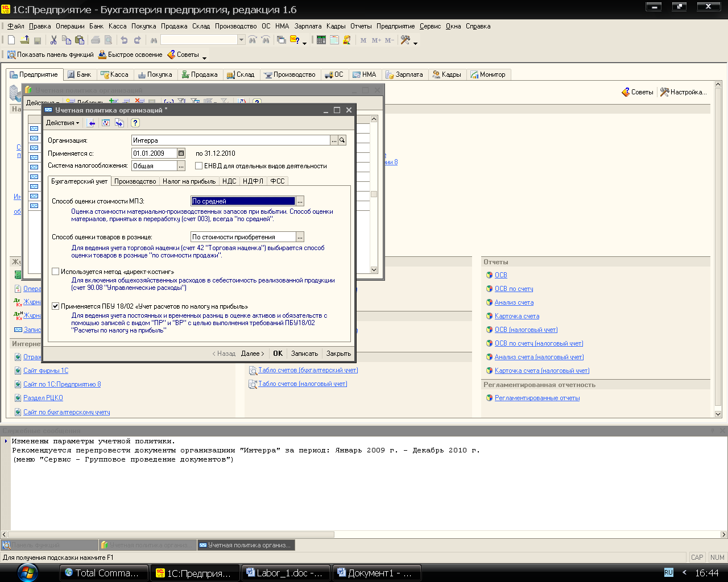Viewport: 728px width, 582px height.
Task: Click the help question mark in policy dialog
Action: [x=135, y=123]
